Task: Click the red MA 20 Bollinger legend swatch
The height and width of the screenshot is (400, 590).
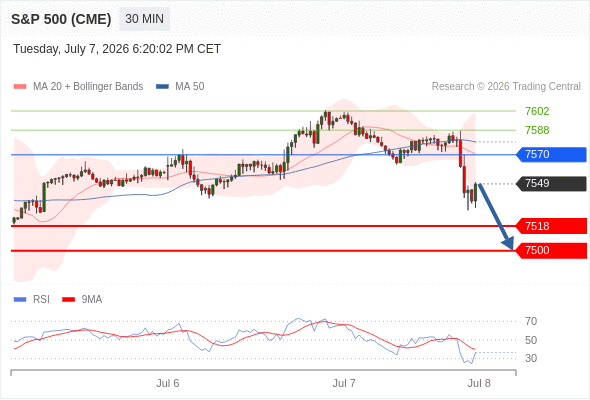Action: 20,87
